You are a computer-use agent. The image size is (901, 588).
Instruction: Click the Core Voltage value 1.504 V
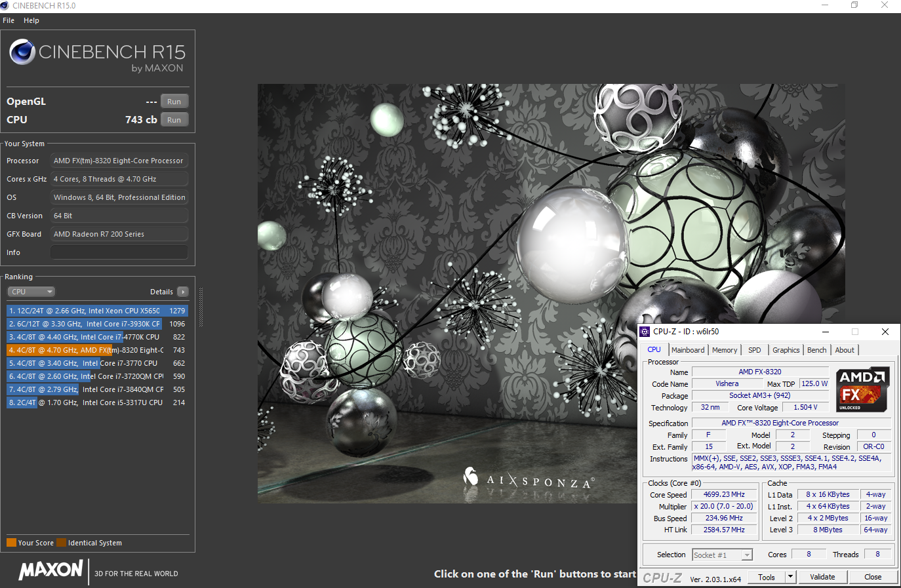coord(805,408)
